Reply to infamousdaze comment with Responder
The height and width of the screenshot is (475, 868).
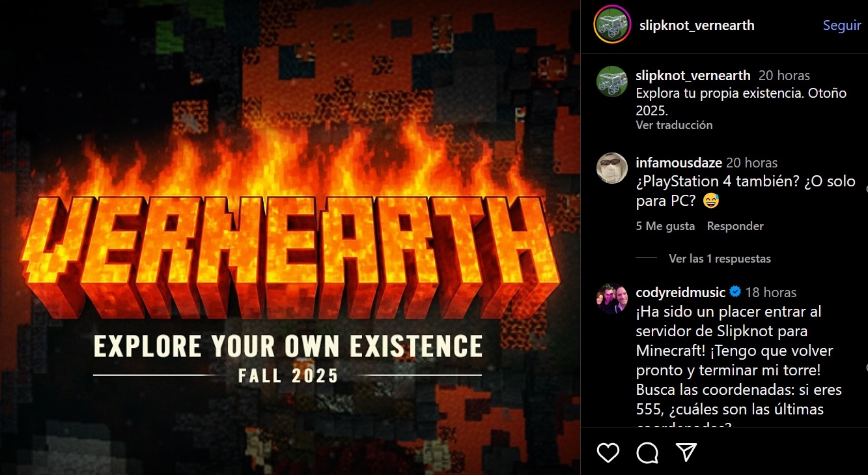pyautogui.click(x=735, y=226)
